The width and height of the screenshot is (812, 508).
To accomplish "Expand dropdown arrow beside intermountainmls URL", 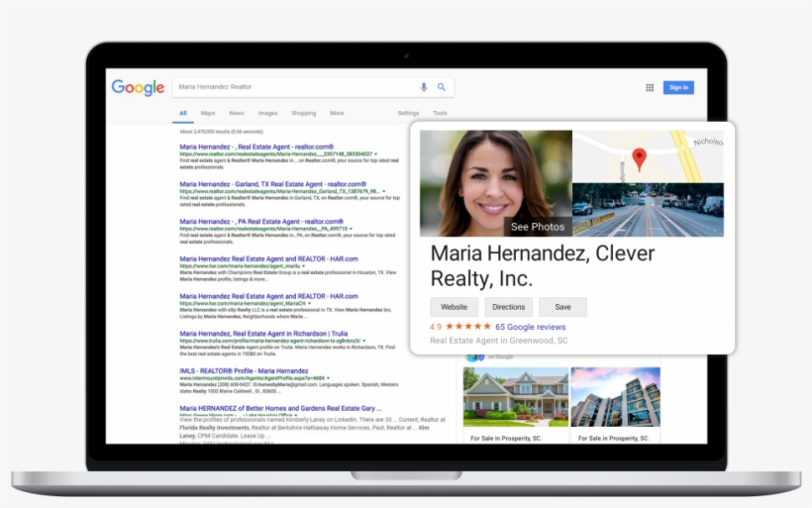I will coord(329,378).
